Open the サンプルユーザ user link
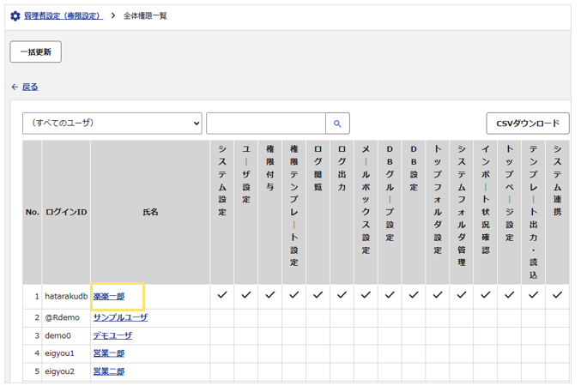Screen dimensions: 581x392 click(120, 317)
